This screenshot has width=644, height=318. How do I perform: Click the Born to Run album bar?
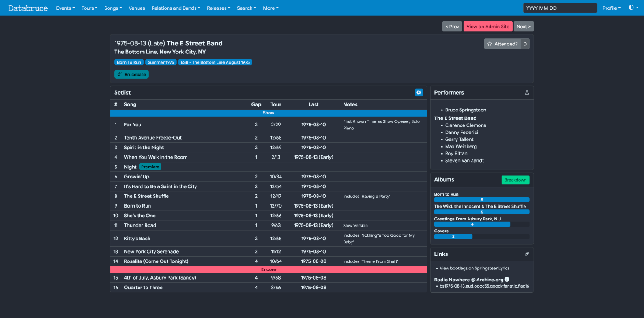point(482,200)
